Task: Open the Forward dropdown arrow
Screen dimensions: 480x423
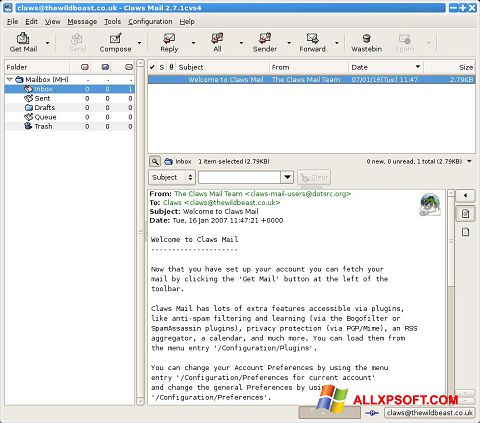Action: [337, 43]
